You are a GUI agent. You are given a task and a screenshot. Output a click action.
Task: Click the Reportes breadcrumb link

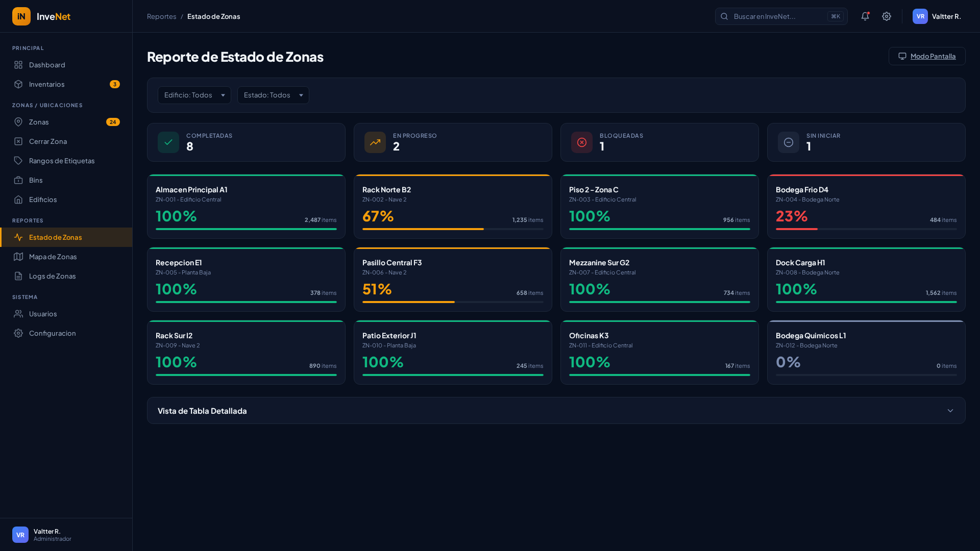[161, 16]
